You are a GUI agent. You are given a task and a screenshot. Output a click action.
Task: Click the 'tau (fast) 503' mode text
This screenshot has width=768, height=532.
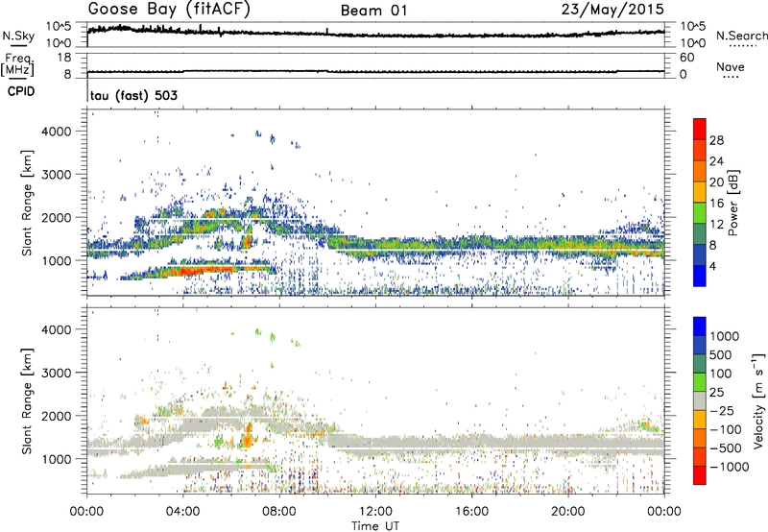pyautogui.click(x=133, y=95)
